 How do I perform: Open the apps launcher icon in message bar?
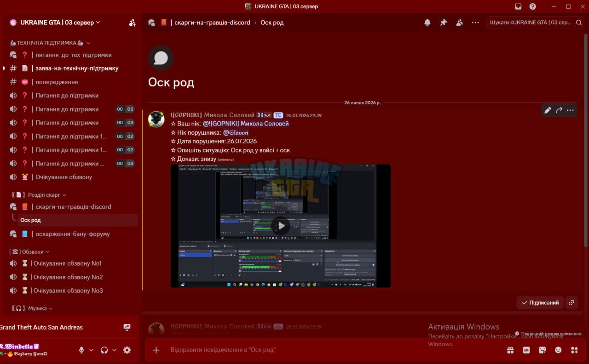coord(574,350)
